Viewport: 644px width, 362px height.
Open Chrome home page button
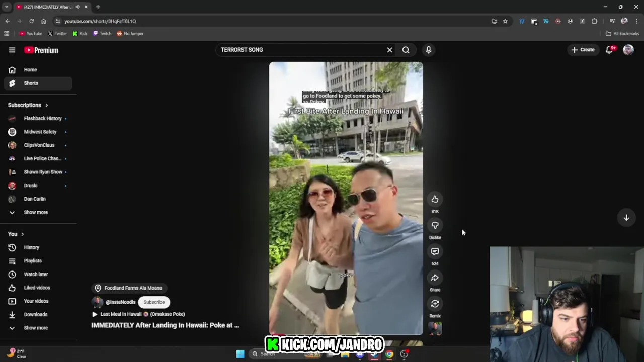pos(43,21)
